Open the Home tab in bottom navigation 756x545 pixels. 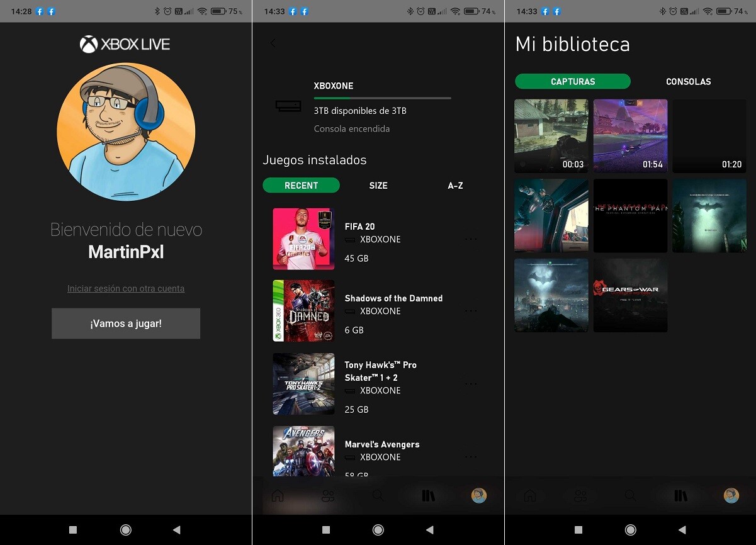[278, 495]
